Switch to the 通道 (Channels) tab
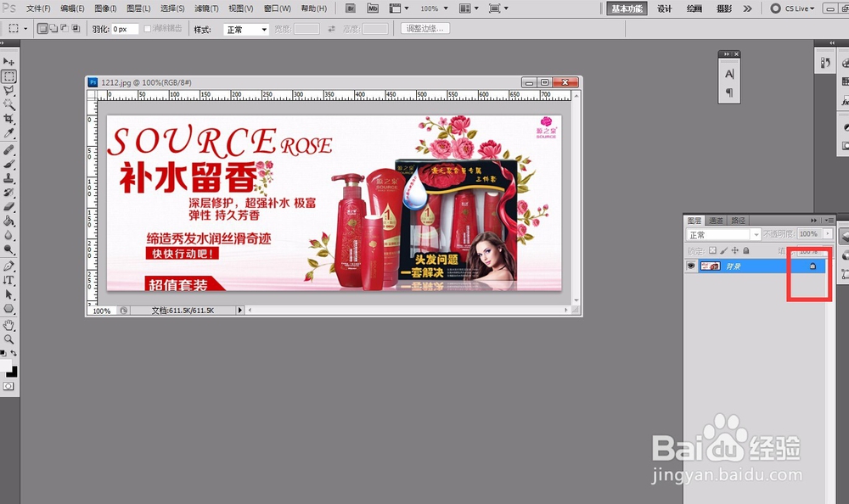The image size is (849, 504). coord(716,221)
